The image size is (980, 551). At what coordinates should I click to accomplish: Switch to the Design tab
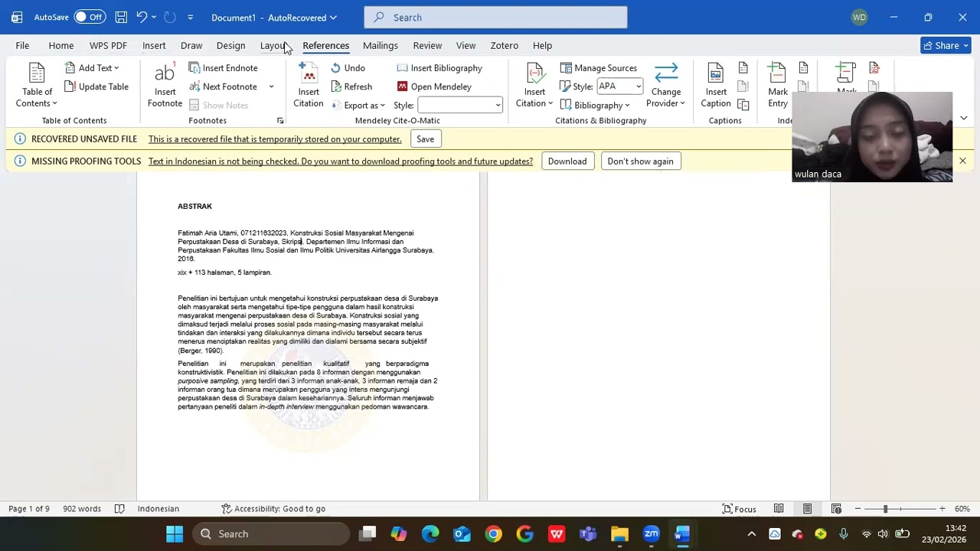pos(230,45)
